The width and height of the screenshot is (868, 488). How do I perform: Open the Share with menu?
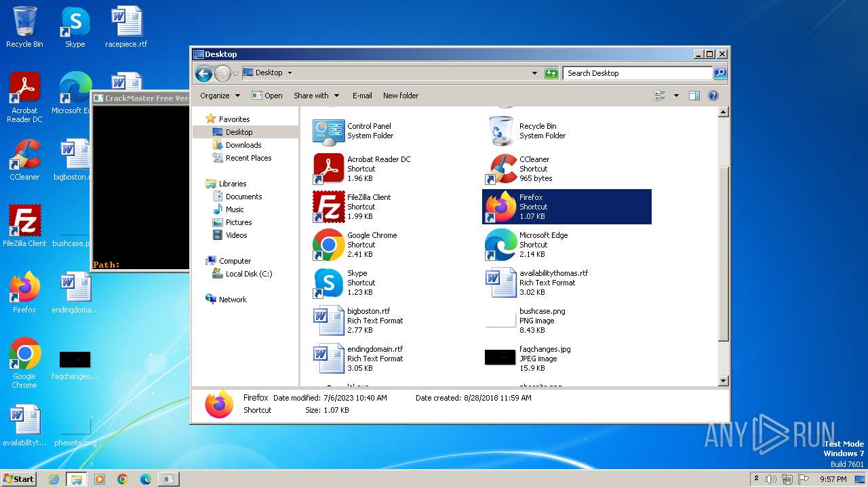316,96
